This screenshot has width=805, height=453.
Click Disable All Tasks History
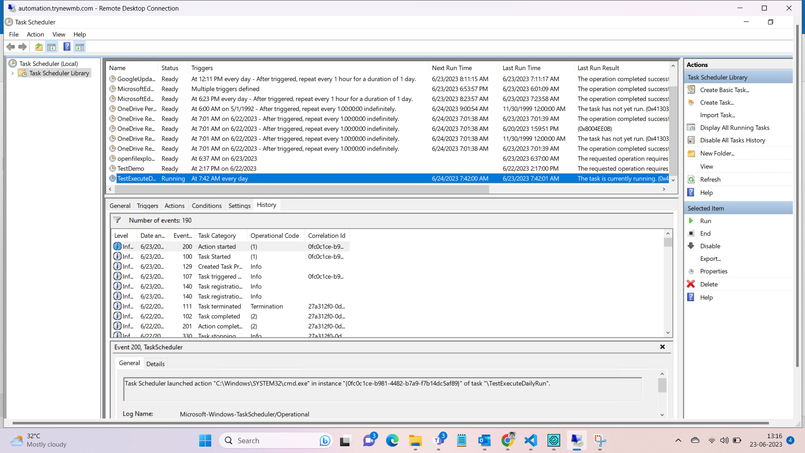coord(732,140)
